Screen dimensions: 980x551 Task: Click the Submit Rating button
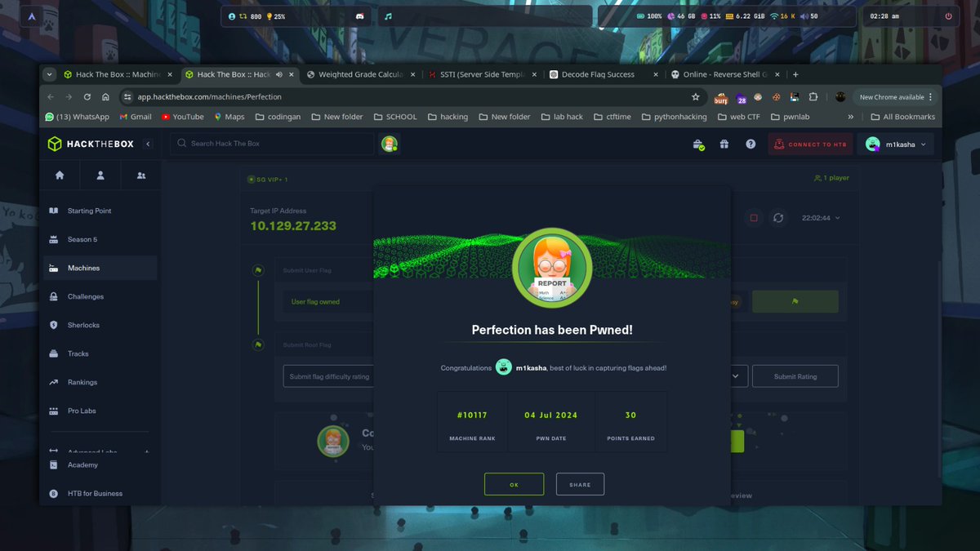(x=795, y=376)
